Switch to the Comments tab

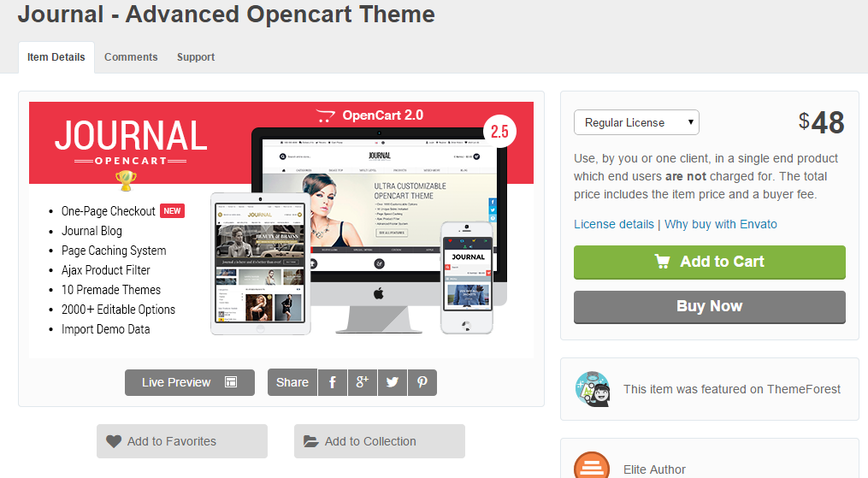(x=131, y=57)
